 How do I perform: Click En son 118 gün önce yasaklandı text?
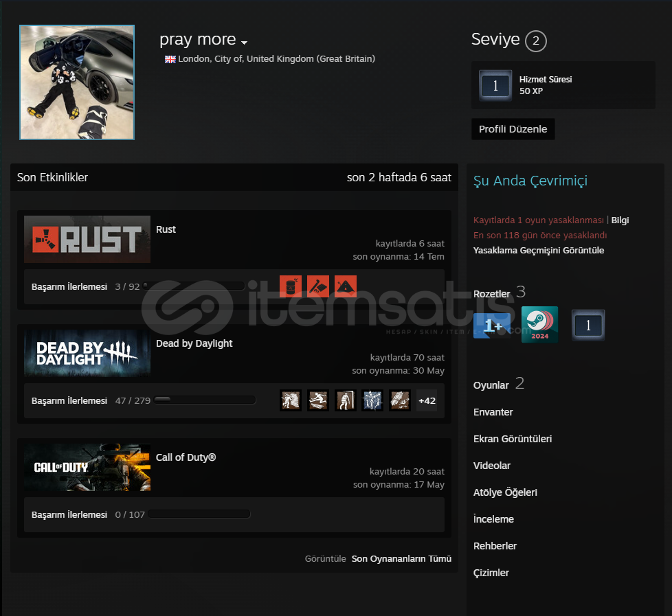(x=540, y=235)
